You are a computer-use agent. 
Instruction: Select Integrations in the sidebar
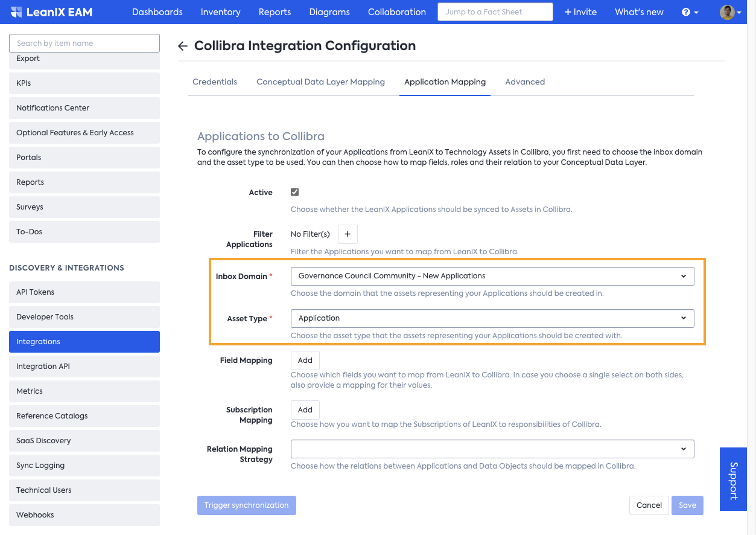[x=84, y=342]
